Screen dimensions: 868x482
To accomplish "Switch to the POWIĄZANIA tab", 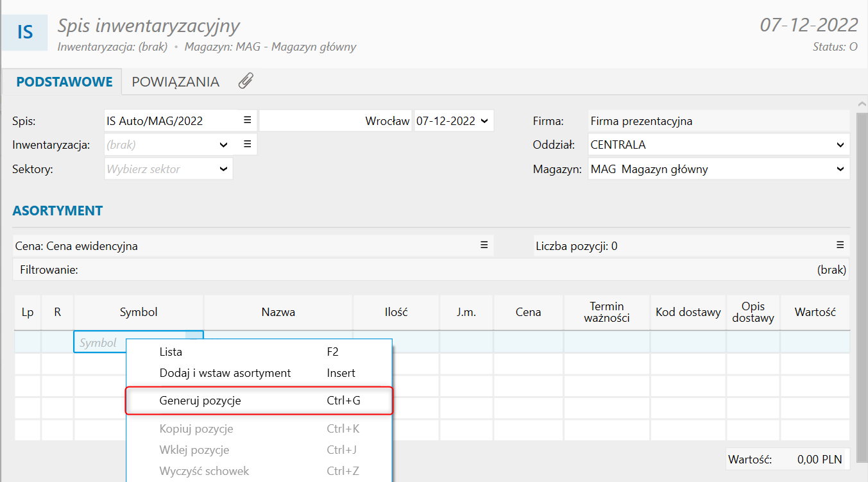I will [x=175, y=82].
